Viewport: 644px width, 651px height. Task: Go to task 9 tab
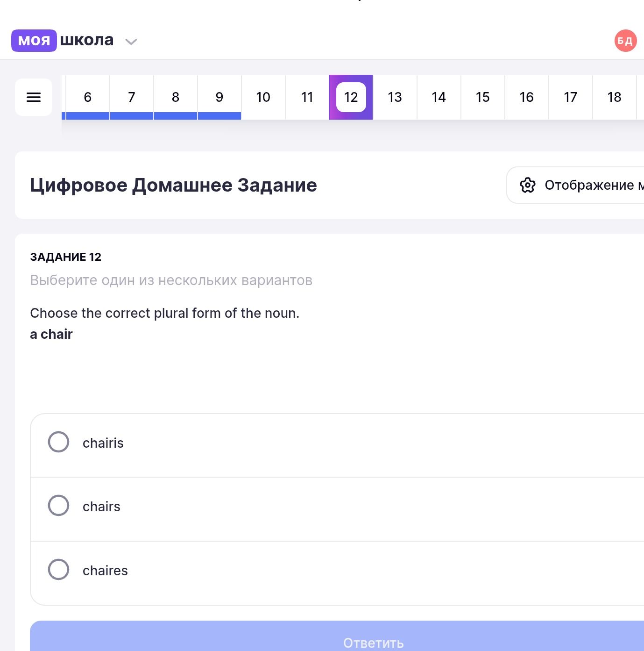coord(219,97)
